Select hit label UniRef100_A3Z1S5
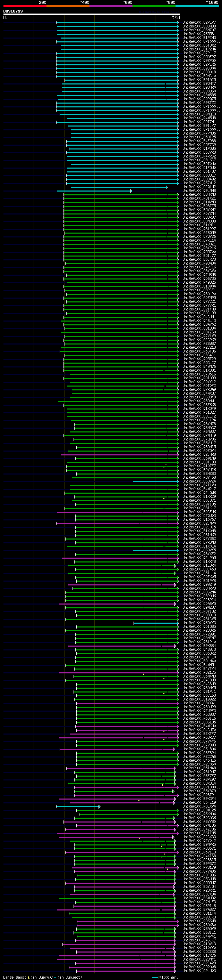222x980 pixels. [x=199, y=673]
